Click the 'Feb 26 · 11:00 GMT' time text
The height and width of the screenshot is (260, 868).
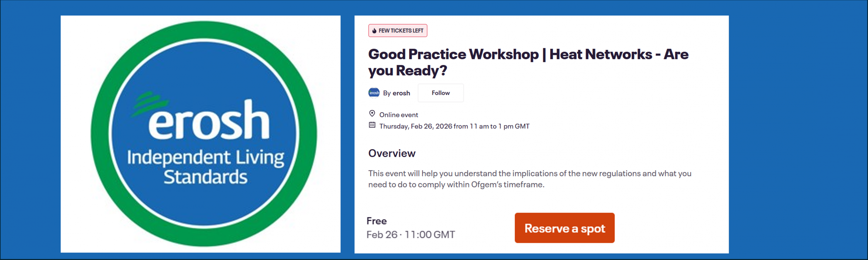coord(411,235)
